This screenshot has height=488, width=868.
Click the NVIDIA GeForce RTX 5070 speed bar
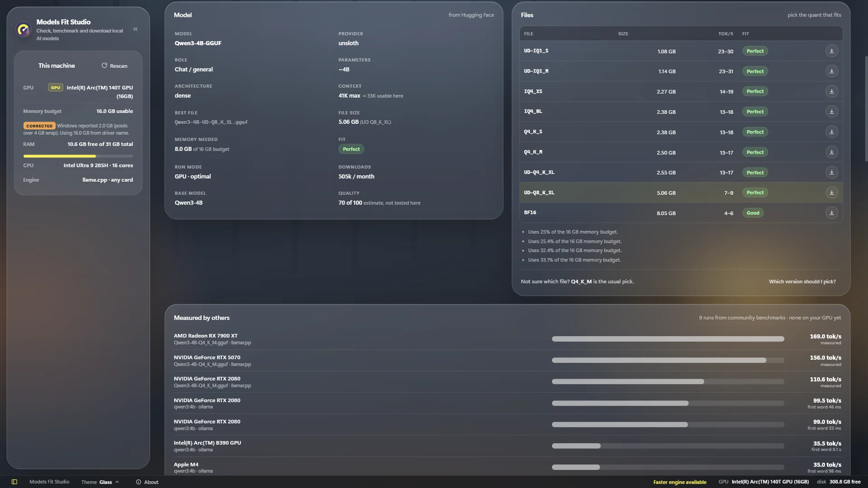tap(668, 360)
